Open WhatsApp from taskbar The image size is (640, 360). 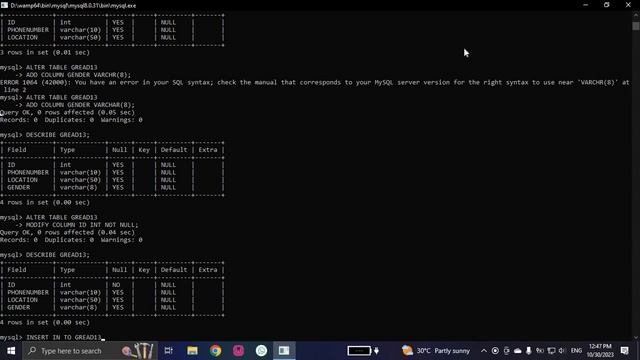[x=261, y=351]
